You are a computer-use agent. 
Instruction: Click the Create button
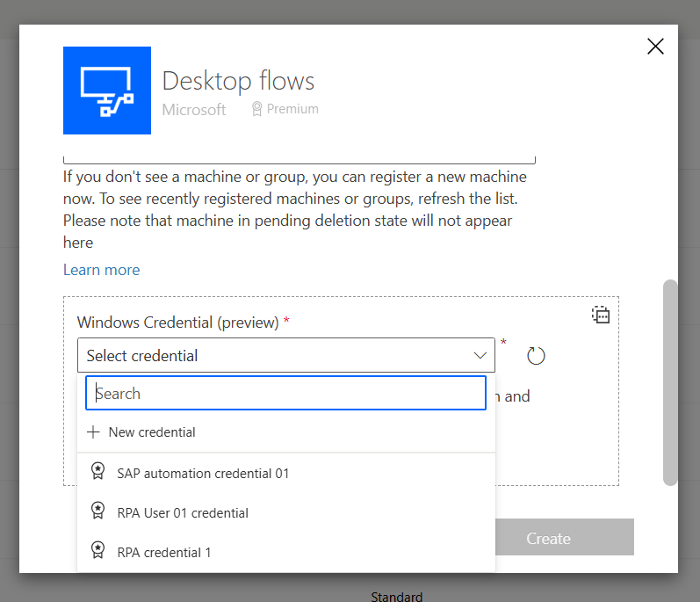coord(565,537)
